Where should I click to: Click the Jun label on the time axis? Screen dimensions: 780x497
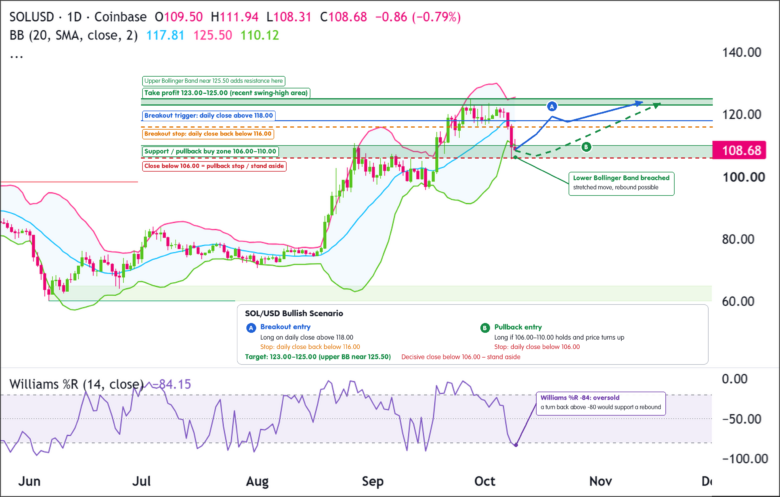[29, 482]
